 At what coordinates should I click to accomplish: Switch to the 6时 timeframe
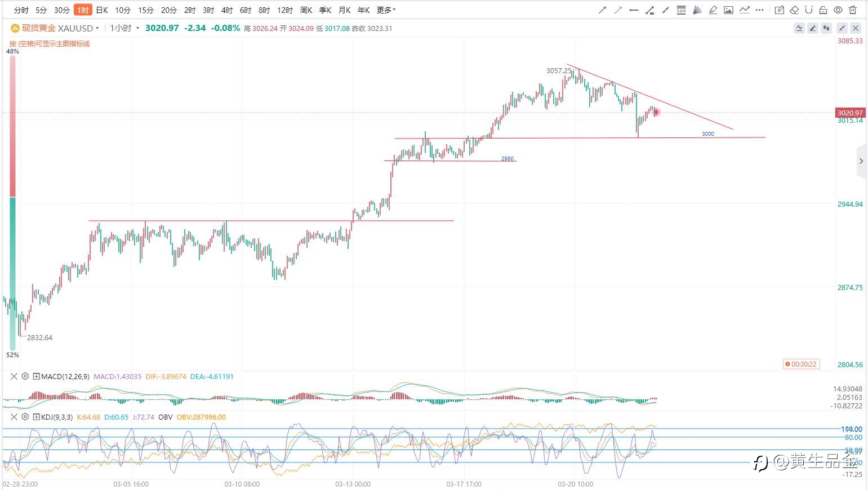pos(246,10)
